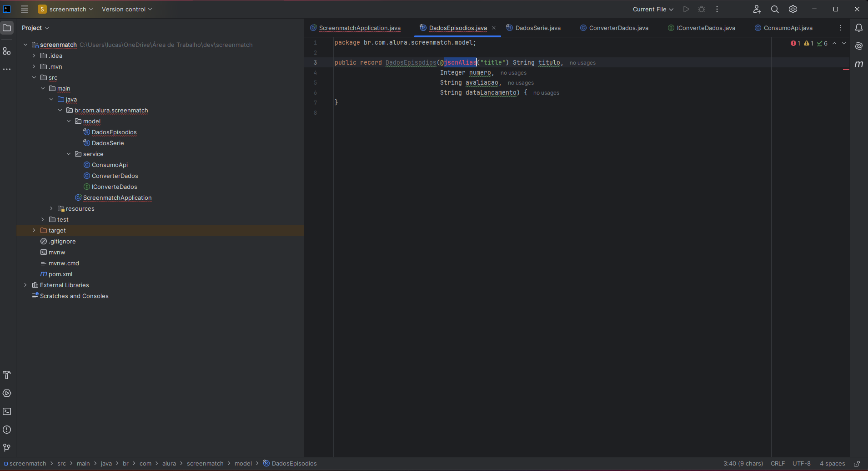Image resolution: width=868 pixels, height=471 pixels.
Task: Toggle read-only lock in status bar
Action: [857, 464]
